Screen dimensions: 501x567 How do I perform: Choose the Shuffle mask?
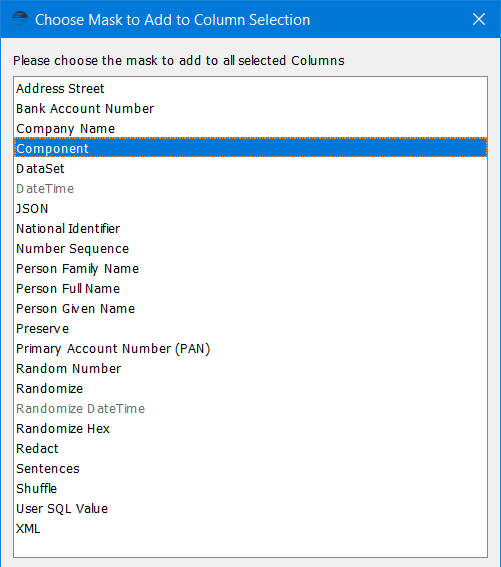click(x=250, y=489)
